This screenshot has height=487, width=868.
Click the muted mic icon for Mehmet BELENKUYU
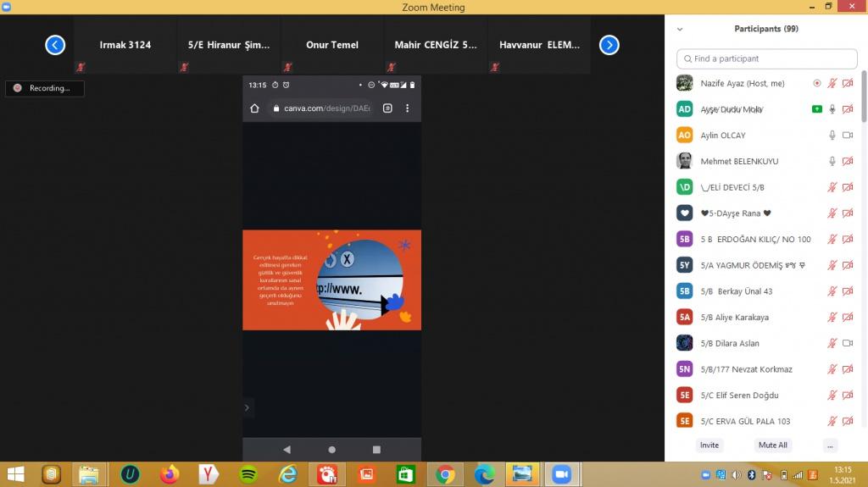pos(832,162)
